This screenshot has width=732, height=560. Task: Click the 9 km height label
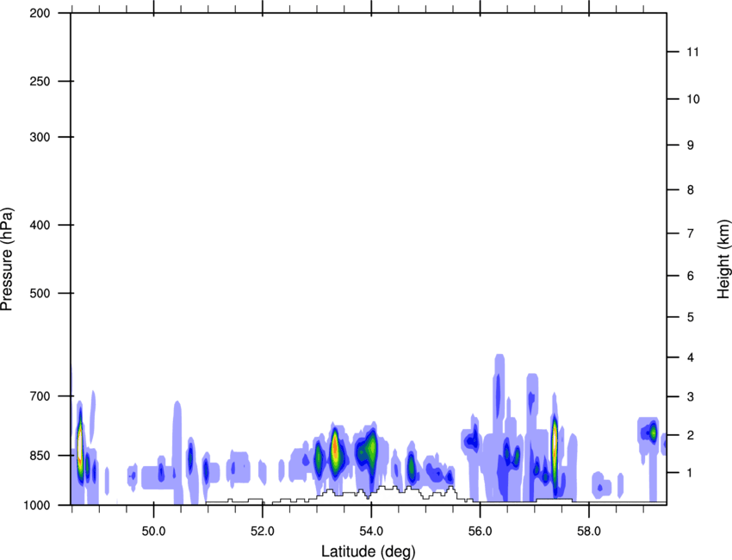tap(691, 145)
